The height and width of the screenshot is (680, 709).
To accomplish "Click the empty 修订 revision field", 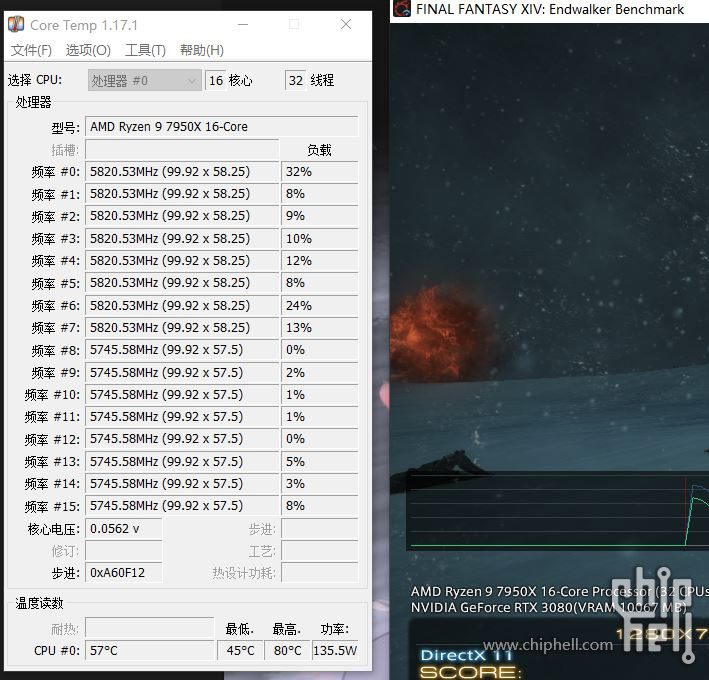I will (124, 551).
